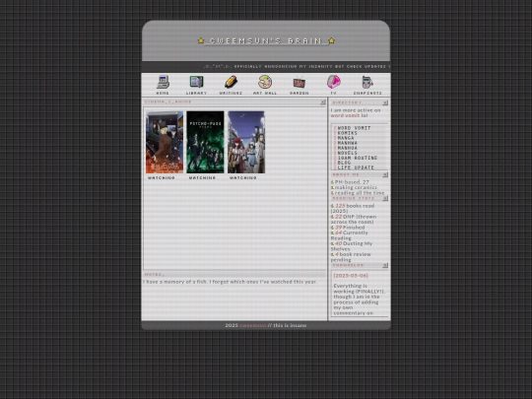Open the Steins;Gate style poster with red-haired girl
The width and height of the screenshot is (532, 399).
tap(246, 142)
